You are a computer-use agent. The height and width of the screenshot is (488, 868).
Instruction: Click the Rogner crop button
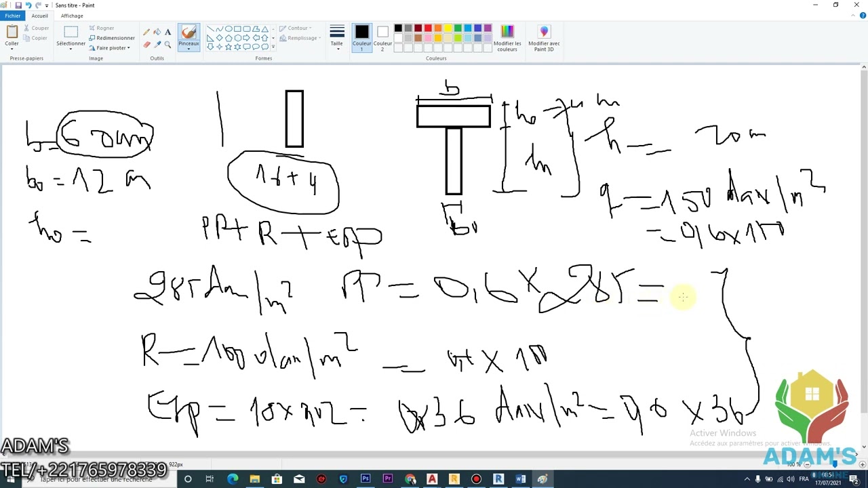[101, 28]
